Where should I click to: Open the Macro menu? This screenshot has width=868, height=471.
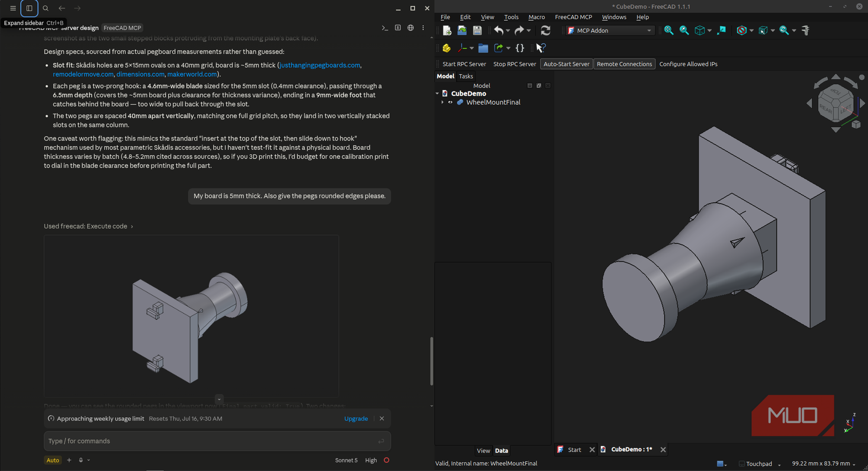537,17
